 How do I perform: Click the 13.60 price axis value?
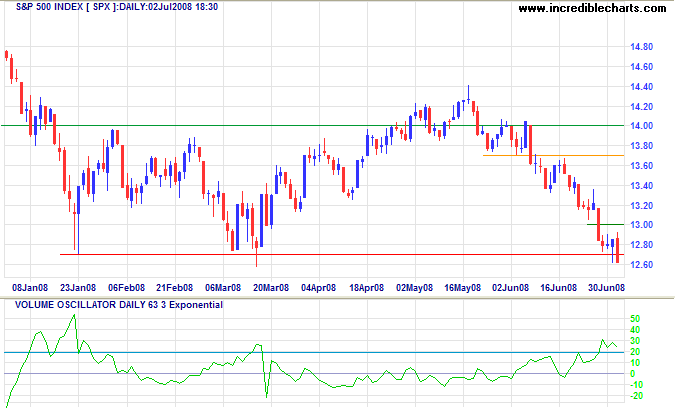[641, 166]
